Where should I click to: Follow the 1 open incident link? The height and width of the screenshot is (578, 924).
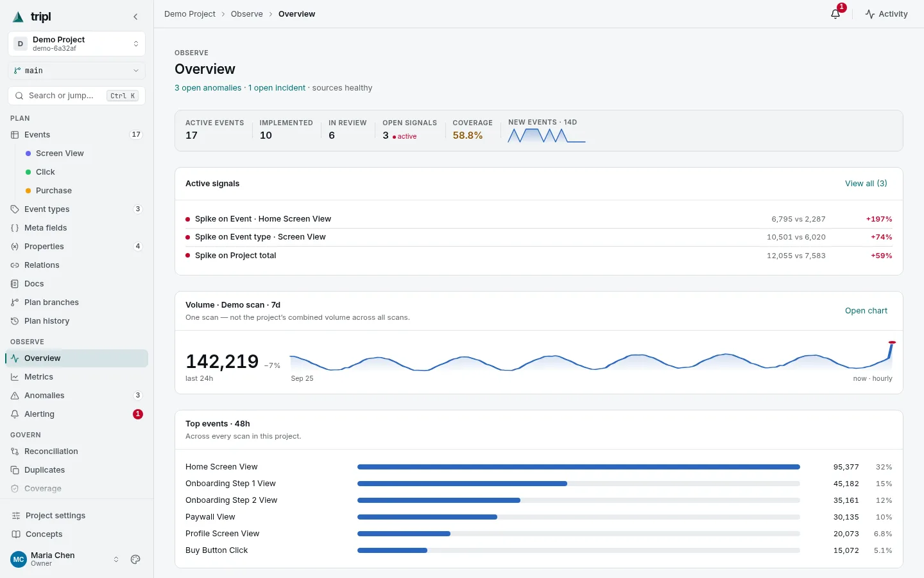pyautogui.click(x=277, y=88)
